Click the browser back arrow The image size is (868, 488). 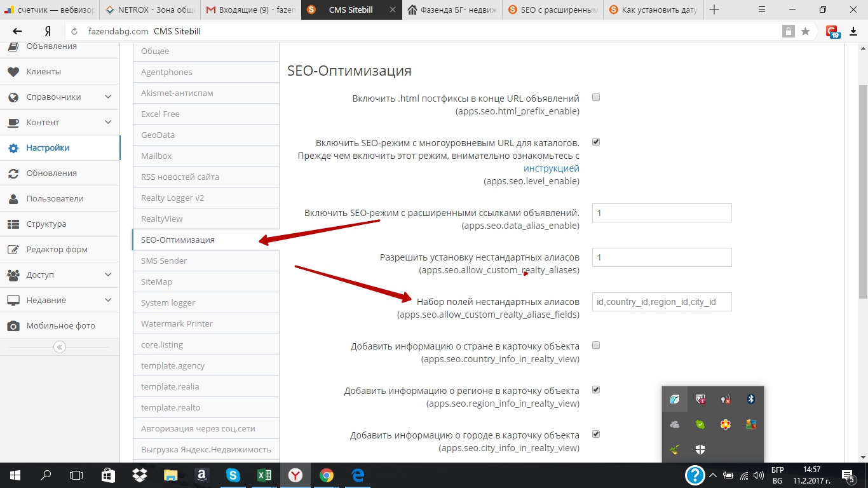[17, 31]
